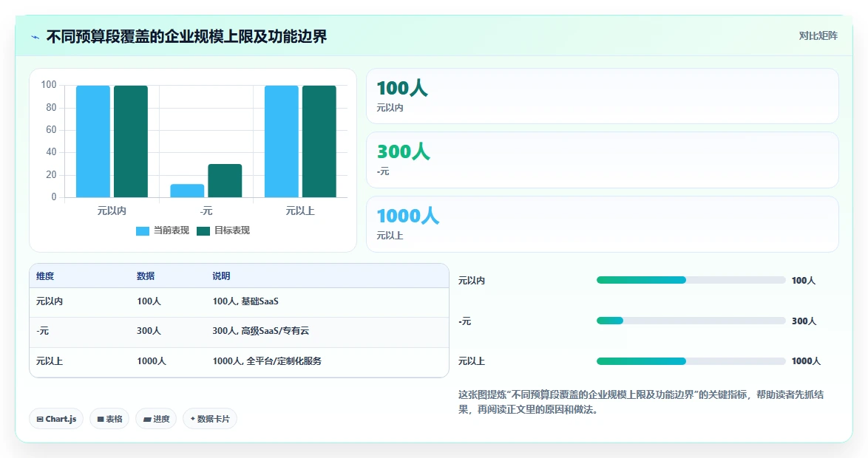Toggle the 当前表现 legend swatch

143,230
